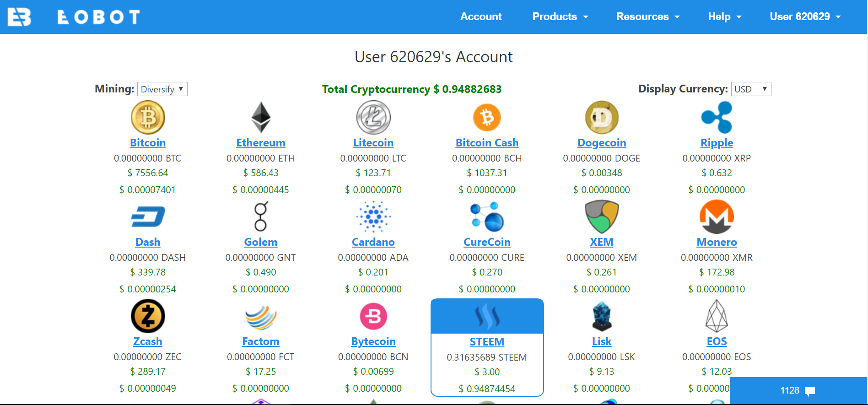Open the Monero link
The image size is (868, 405).
717,242
